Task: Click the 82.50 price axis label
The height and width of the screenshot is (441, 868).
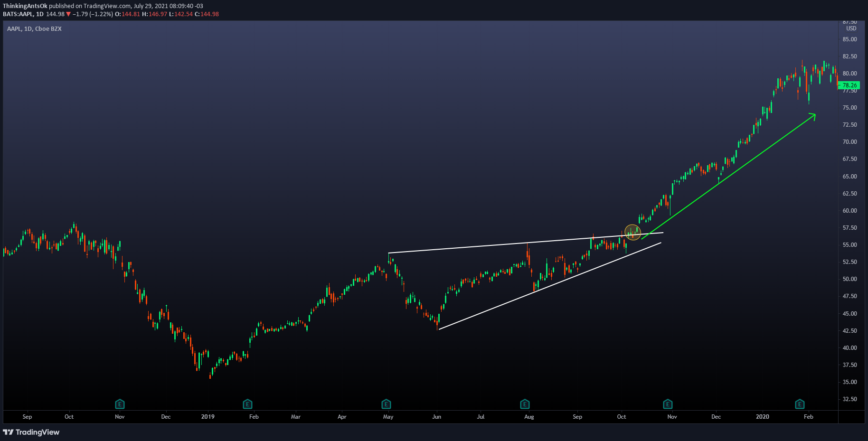Action: point(849,56)
